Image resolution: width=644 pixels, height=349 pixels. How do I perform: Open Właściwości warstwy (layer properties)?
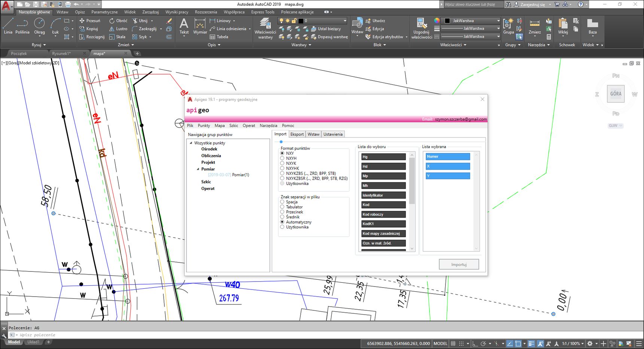click(x=265, y=28)
